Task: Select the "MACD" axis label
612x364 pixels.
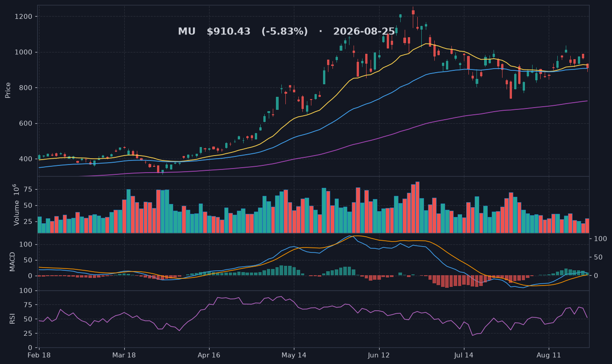Action: [13, 261]
